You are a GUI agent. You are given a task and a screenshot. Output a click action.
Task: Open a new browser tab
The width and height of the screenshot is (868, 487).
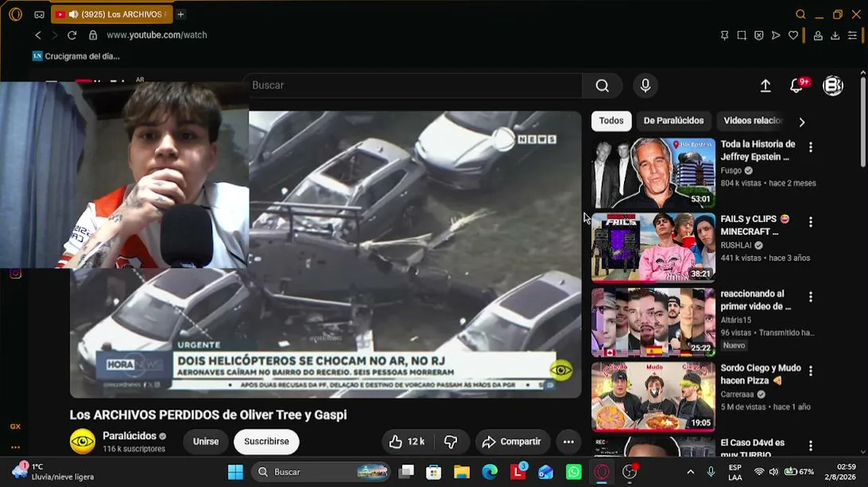point(180,14)
